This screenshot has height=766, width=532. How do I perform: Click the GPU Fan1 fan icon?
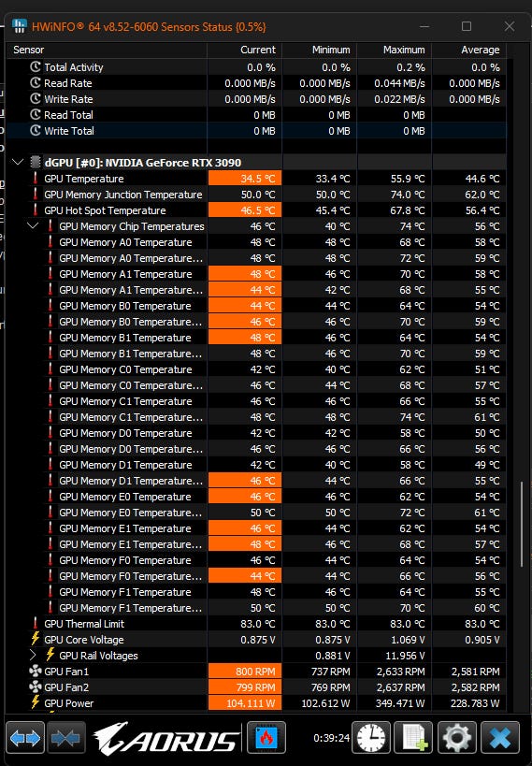[35, 672]
